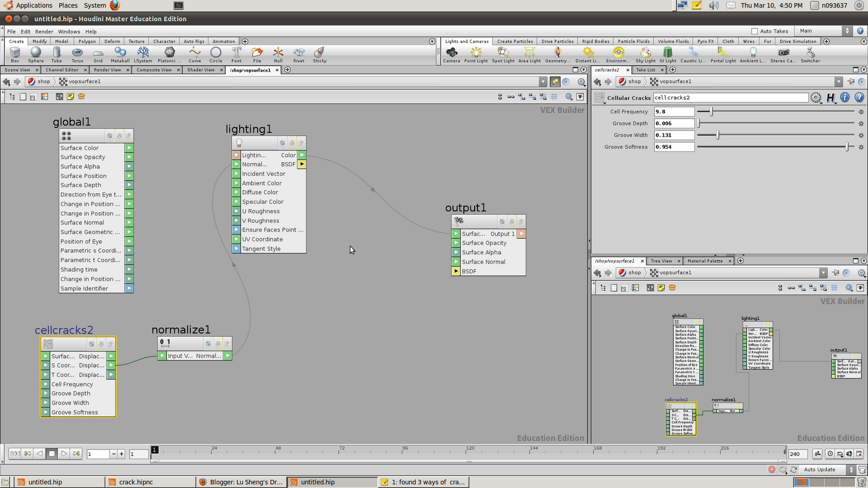
Task: Enable the Auto Takes checkbox
Action: coord(754,31)
